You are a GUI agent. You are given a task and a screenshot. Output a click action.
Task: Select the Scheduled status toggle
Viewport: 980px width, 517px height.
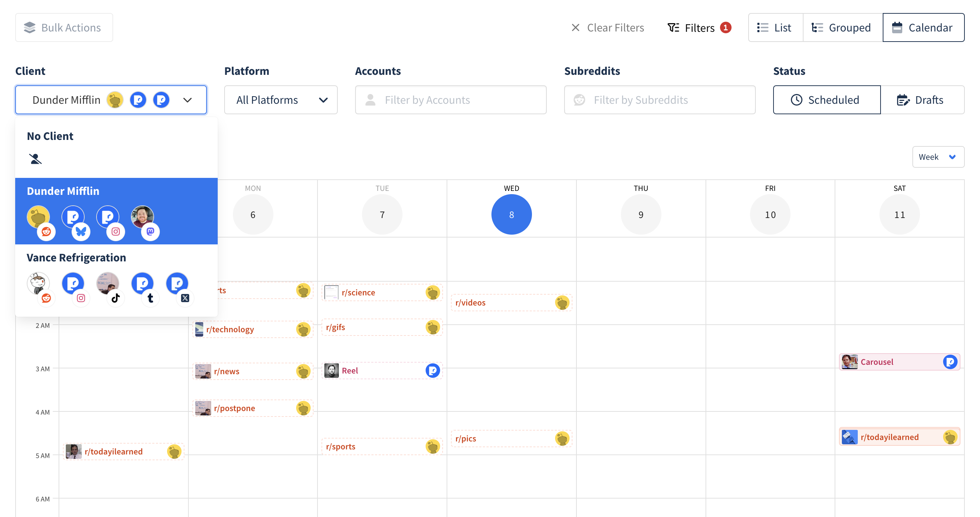827,100
